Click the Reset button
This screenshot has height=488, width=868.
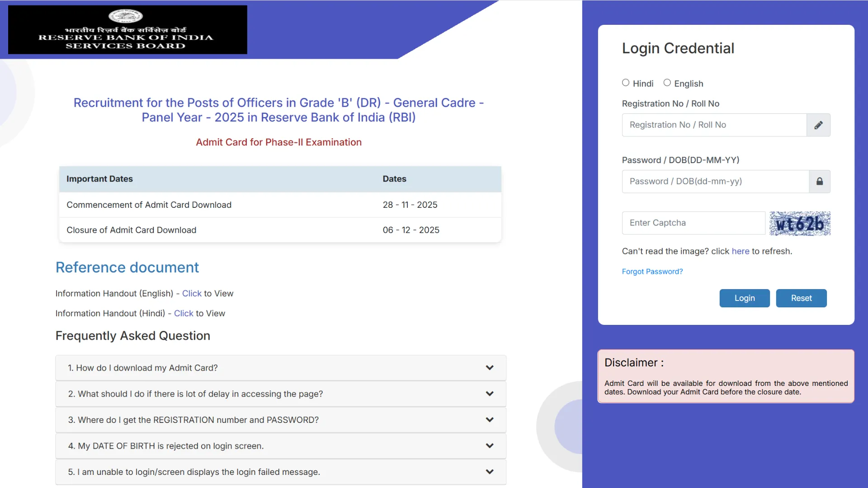[x=801, y=298]
